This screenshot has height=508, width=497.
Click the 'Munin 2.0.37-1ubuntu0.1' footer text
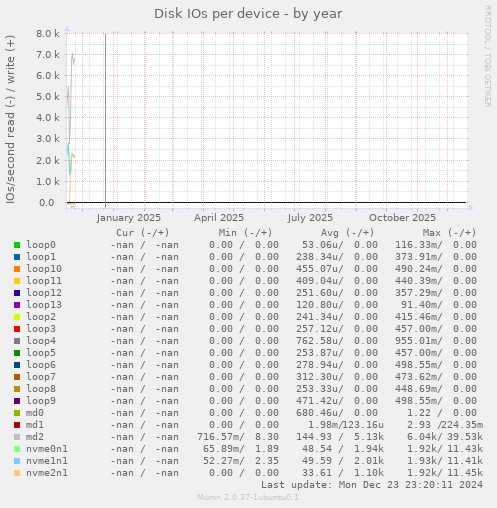pyautogui.click(x=248, y=497)
